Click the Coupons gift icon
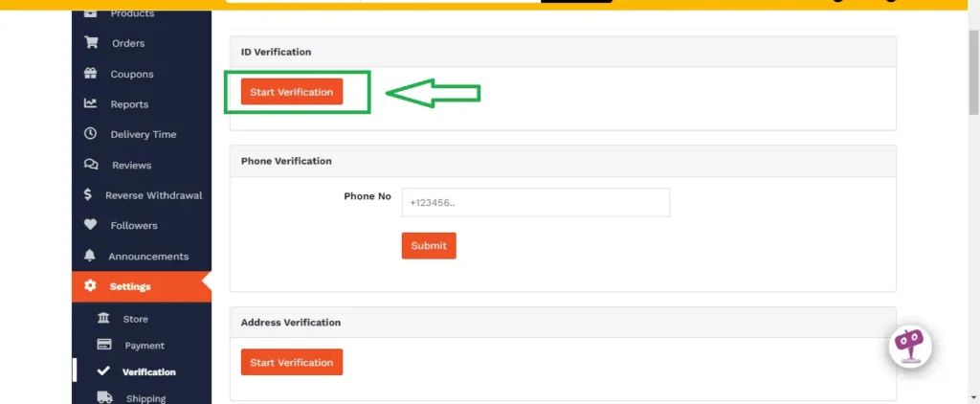Viewport: 980px width, 404px height. (x=91, y=74)
